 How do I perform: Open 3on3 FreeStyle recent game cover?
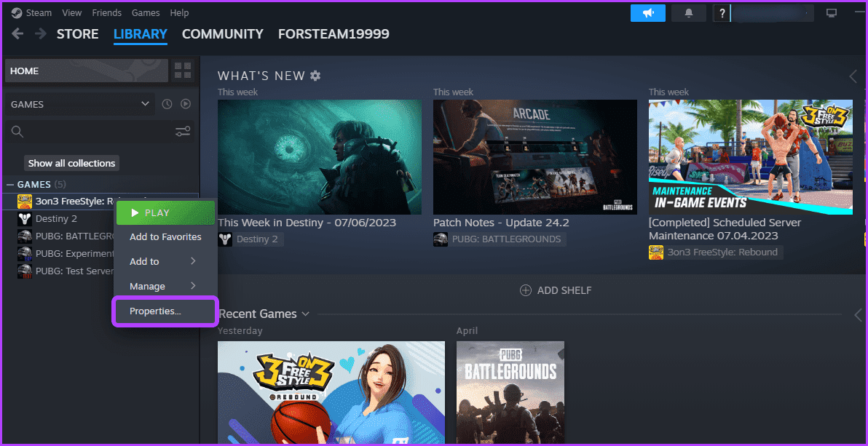tap(331, 392)
